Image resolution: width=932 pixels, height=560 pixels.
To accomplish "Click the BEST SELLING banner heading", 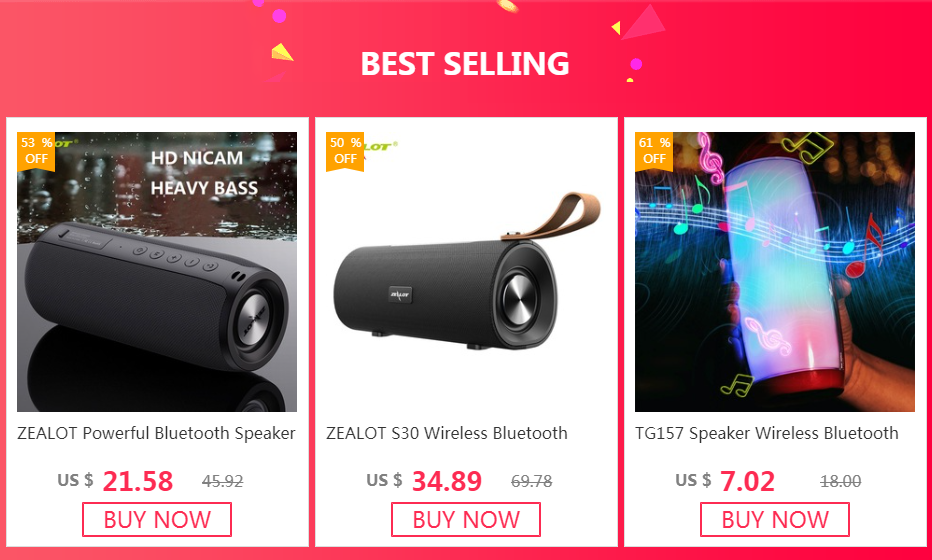I will point(465,64).
